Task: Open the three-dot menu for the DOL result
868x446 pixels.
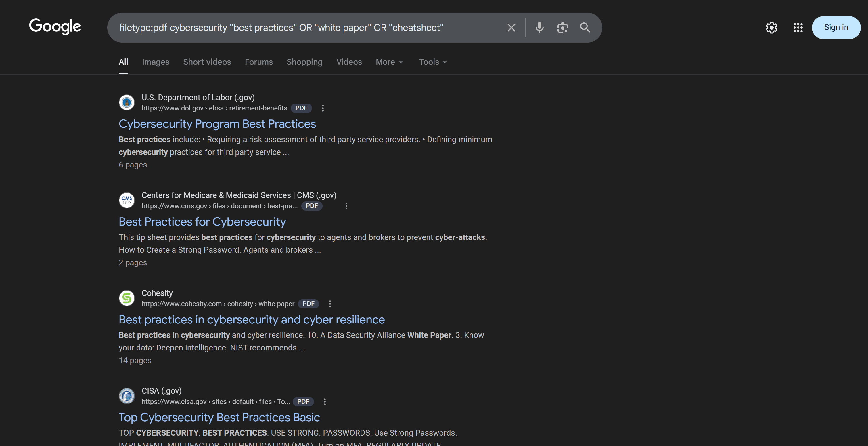Action: (x=323, y=108)
